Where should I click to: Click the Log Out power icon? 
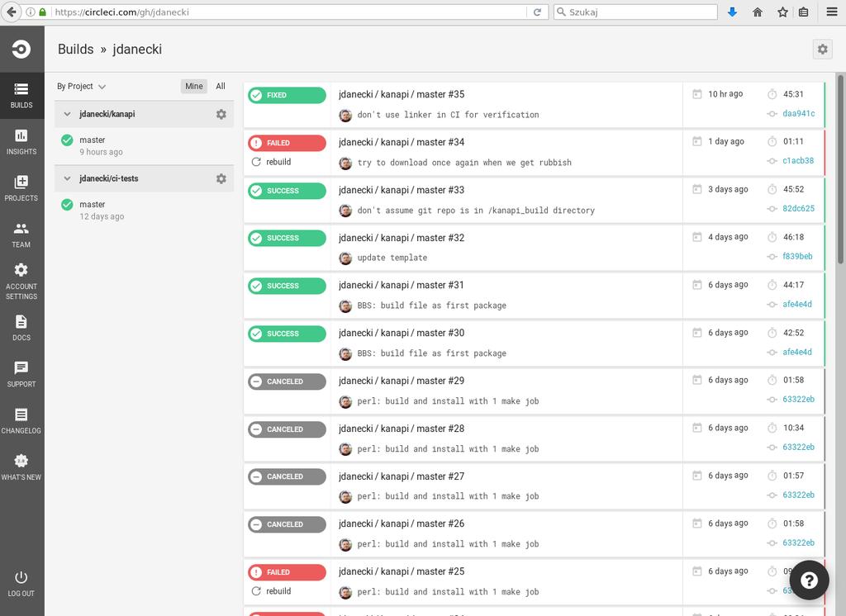[21, 577]
